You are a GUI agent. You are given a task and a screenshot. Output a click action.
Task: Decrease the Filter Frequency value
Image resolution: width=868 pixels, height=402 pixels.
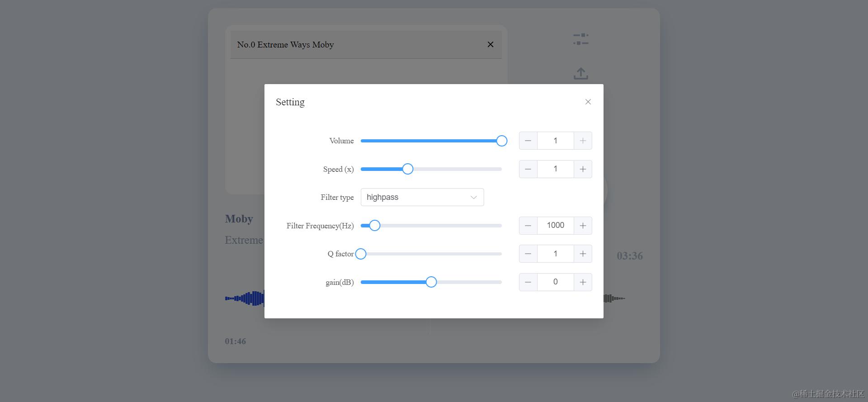point(528,226)
